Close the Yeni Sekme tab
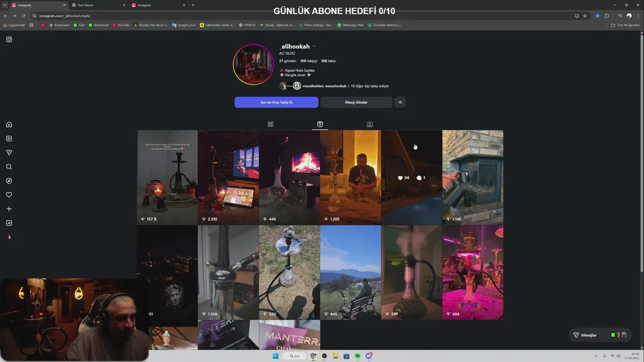This screenshot has width=644, height=362. 124,5
